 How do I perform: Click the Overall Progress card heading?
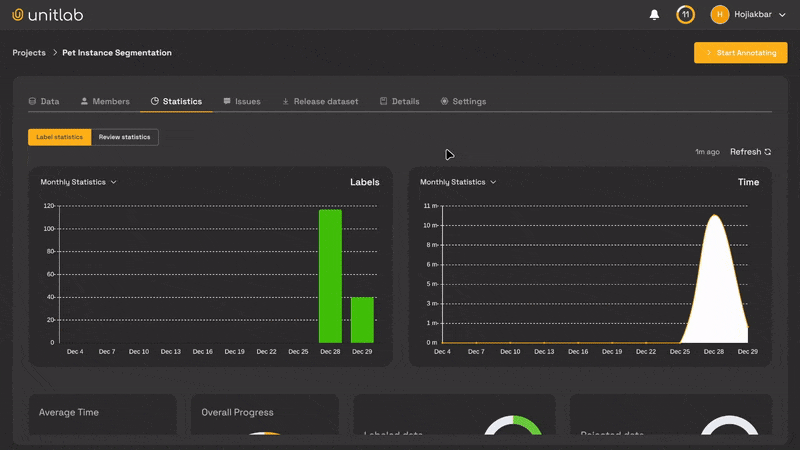(x=237, y=412)
